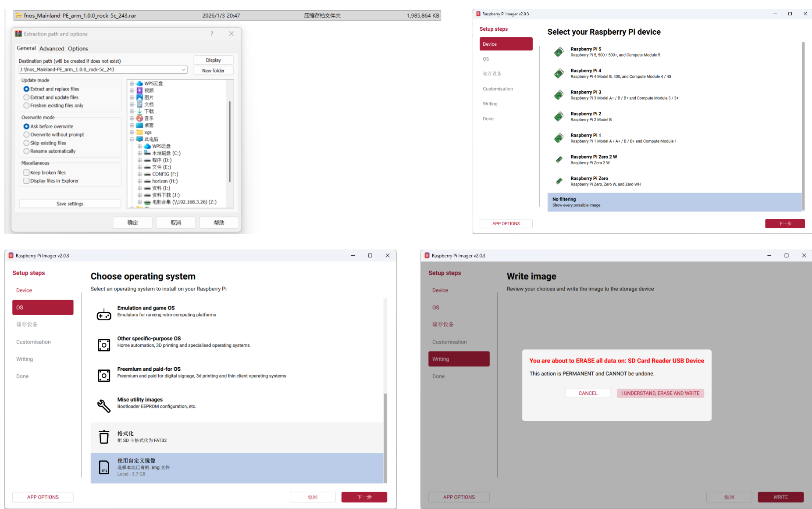Expand the 文档 tree node
Screen dimensions: 812x509
click(132, 104)
